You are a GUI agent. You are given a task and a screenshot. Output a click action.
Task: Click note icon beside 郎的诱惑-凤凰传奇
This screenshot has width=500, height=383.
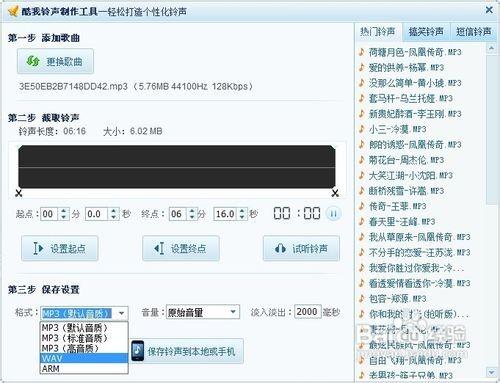362,144
